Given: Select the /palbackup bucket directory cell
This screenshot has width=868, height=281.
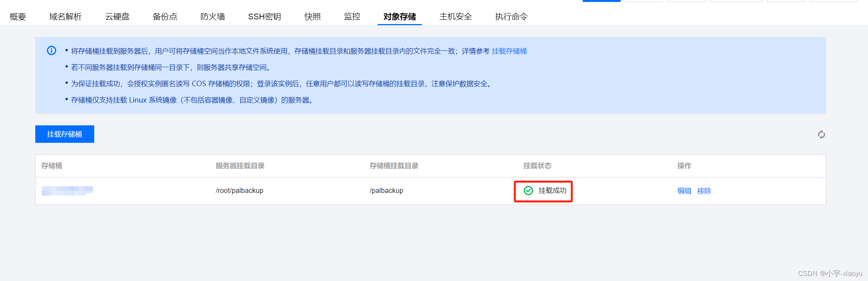Looking at the screenshot, I should [x=387, y=191].
